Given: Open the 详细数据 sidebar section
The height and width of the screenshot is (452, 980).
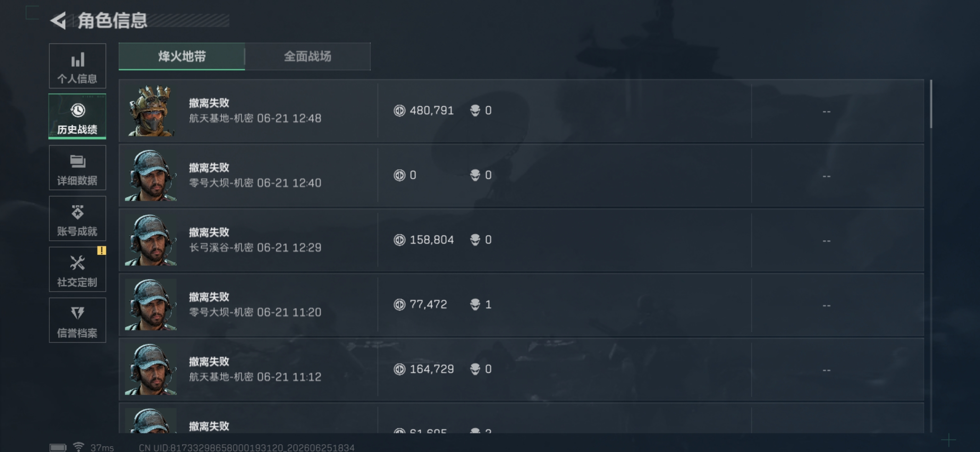Looking at the screenshot, I should (77, 168).
